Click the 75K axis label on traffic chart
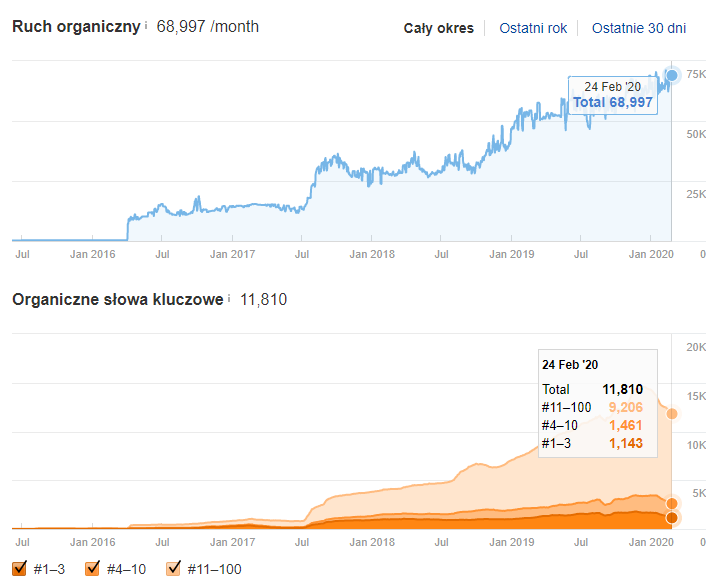 pyautogui.click(x=696, y=74)
